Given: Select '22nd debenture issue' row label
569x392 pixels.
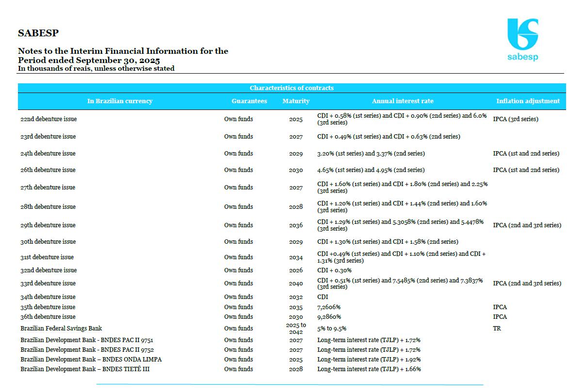Looking at the screenshot, I should [x=49, y=119].
